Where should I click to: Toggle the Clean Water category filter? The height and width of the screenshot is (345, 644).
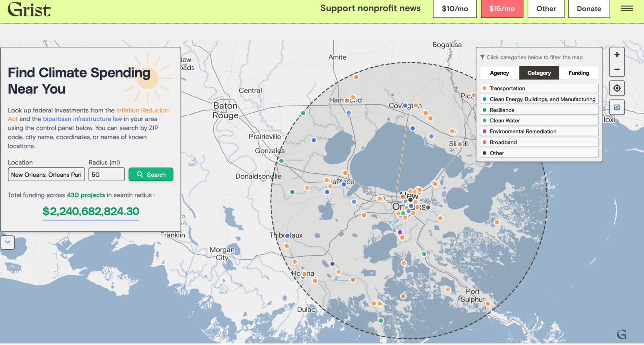[x=539, y=120]
